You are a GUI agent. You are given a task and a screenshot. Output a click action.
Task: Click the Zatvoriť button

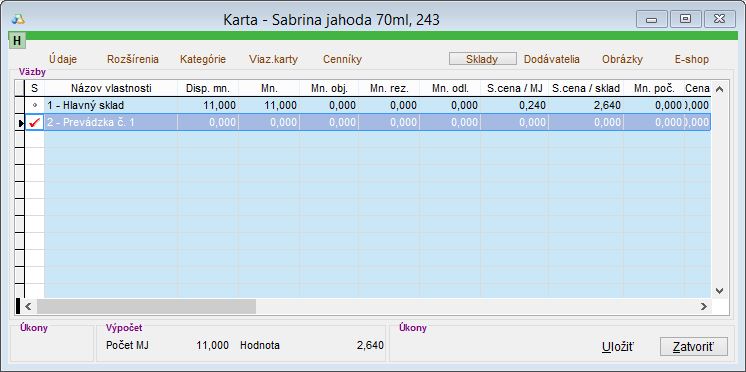pos(694,346)
